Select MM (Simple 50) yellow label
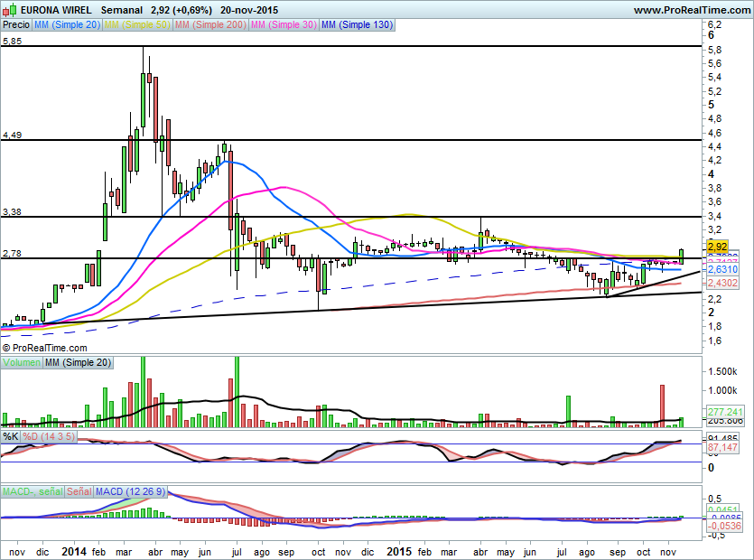The image size is (754, 560). tap(137, 24)
